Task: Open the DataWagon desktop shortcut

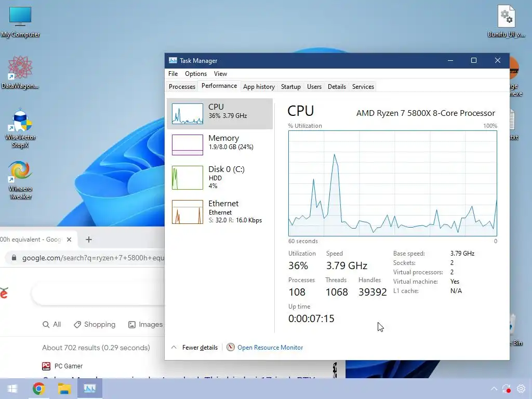Action: click(20, 72)
